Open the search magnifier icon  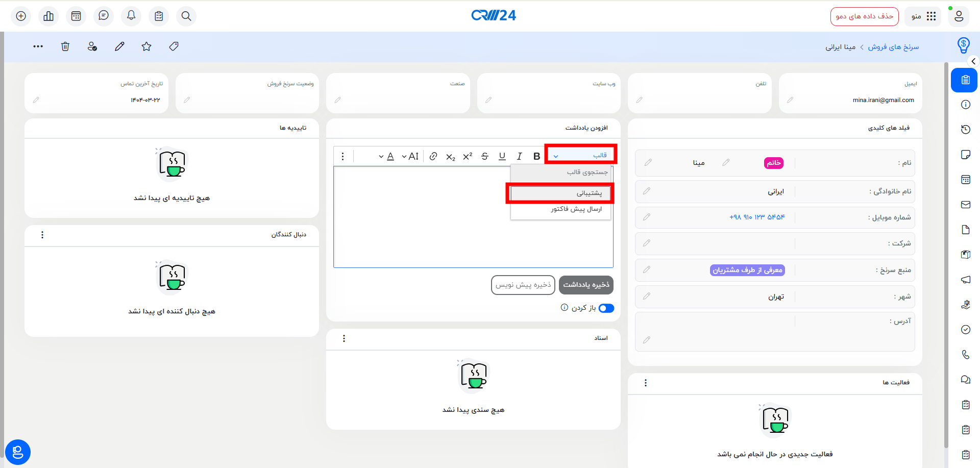click(x=186, y=16)
